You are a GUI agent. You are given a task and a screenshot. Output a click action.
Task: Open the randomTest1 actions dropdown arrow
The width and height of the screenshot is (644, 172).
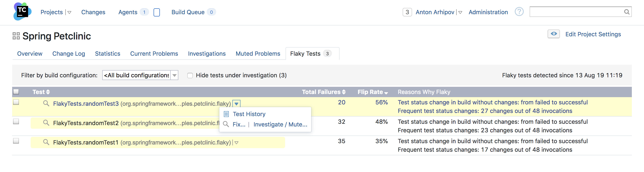tap(236, 143)
